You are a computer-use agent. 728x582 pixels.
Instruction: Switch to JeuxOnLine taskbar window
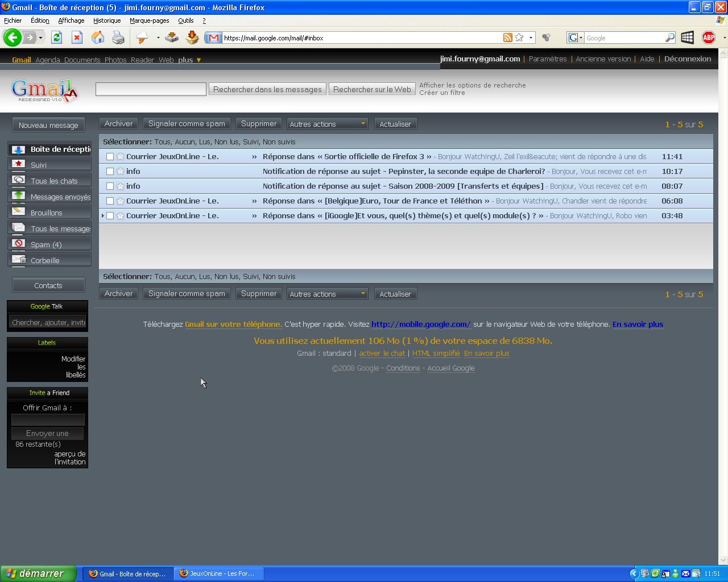pyautogui.click(x=218, y=573)
